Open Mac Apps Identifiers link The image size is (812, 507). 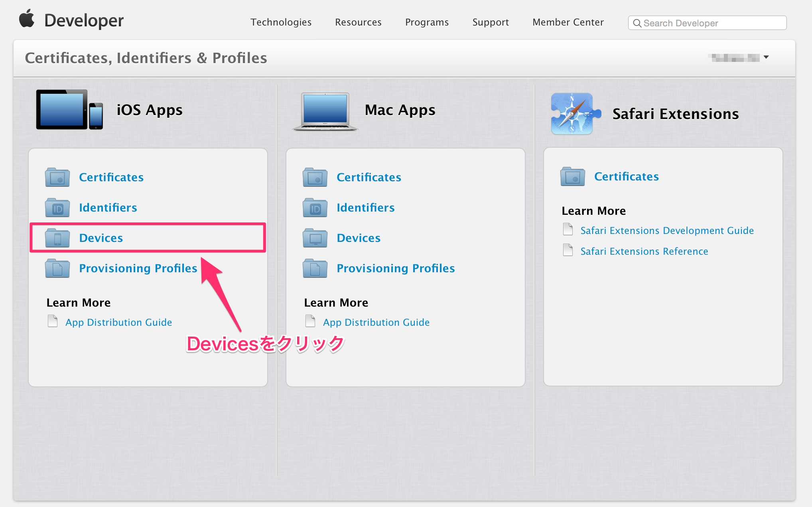pyautogui.click(x=366, y=207)
